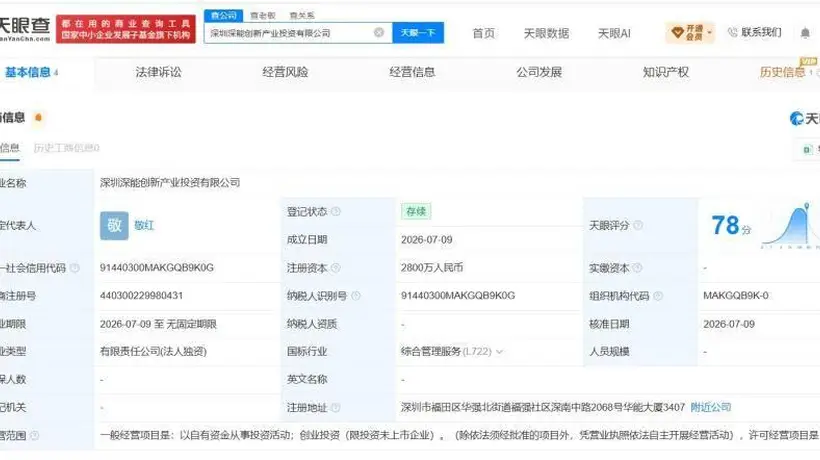Click the 有限责任公司(法人独资) company type value
The height and width of the screenshot is (460, 820).
pos(153,351)
